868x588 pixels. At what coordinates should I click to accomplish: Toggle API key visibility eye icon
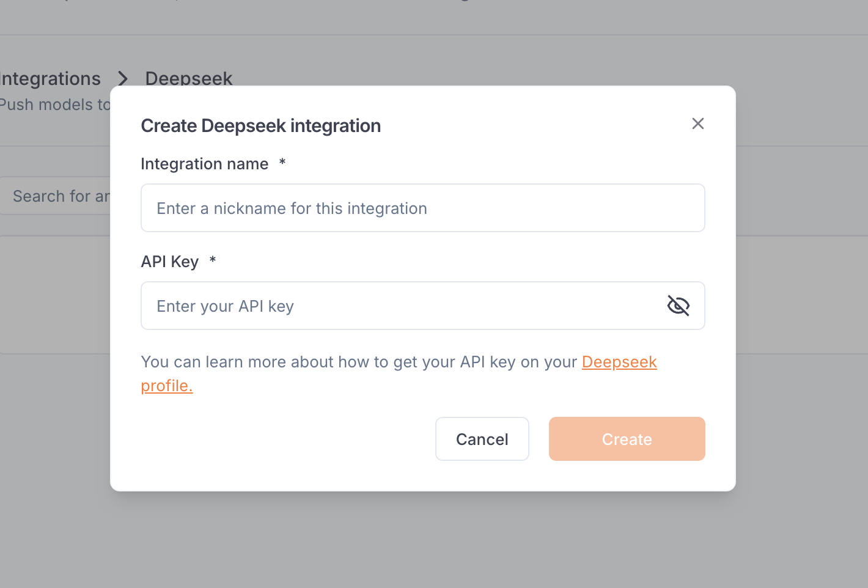(678, 306)
